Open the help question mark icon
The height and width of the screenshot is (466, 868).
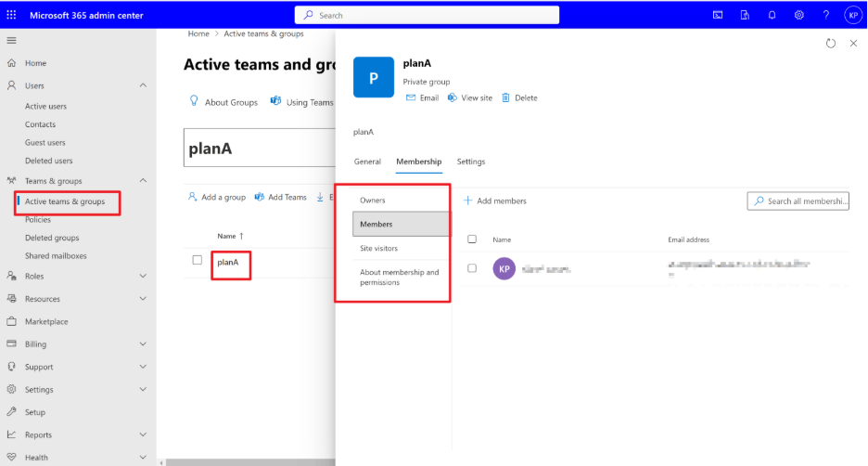tap(826, 15)
